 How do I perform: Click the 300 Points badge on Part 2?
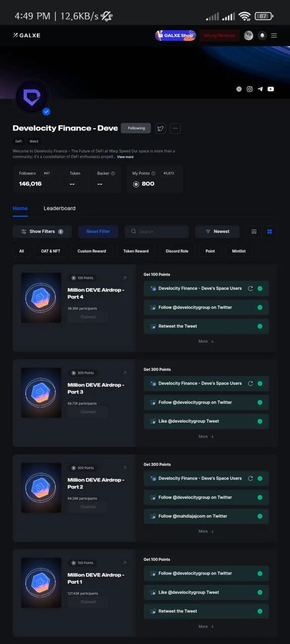tap(83, 468)
